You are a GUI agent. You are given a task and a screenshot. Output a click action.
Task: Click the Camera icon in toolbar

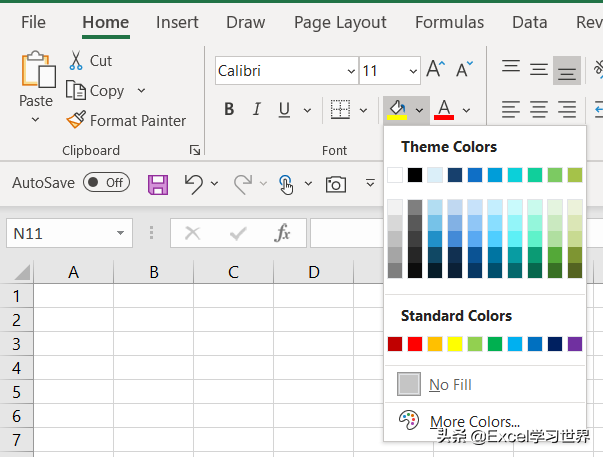[336, 184]
